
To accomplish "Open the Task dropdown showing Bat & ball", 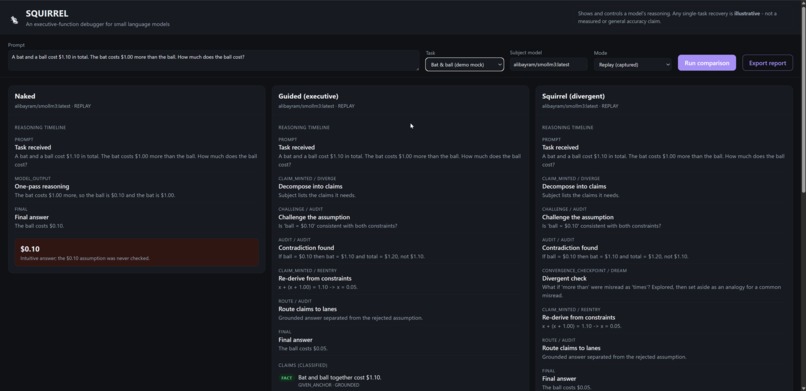I will [464, 64].
